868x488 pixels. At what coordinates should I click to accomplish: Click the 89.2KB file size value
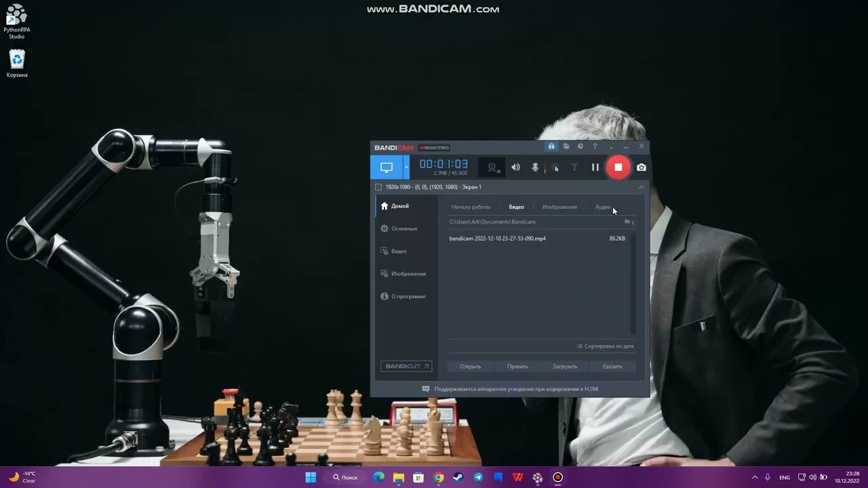click(x=617, y=239)
